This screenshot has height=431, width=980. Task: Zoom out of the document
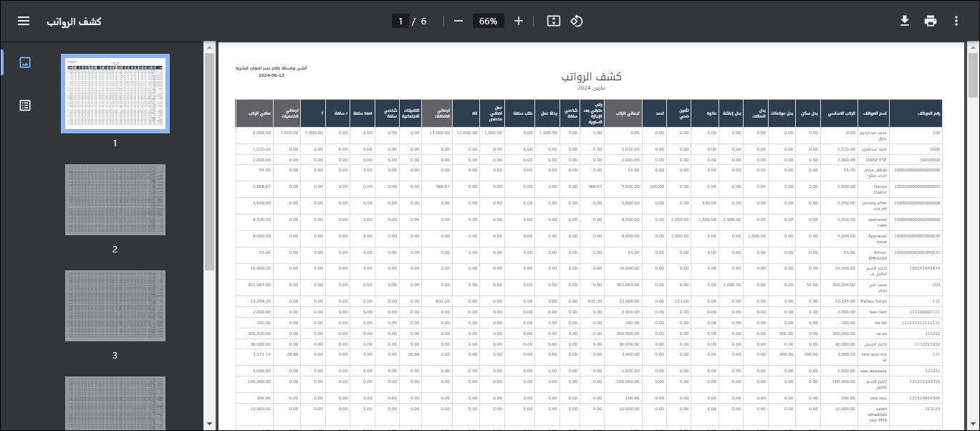pyautogui.click(x=458, y=21)
